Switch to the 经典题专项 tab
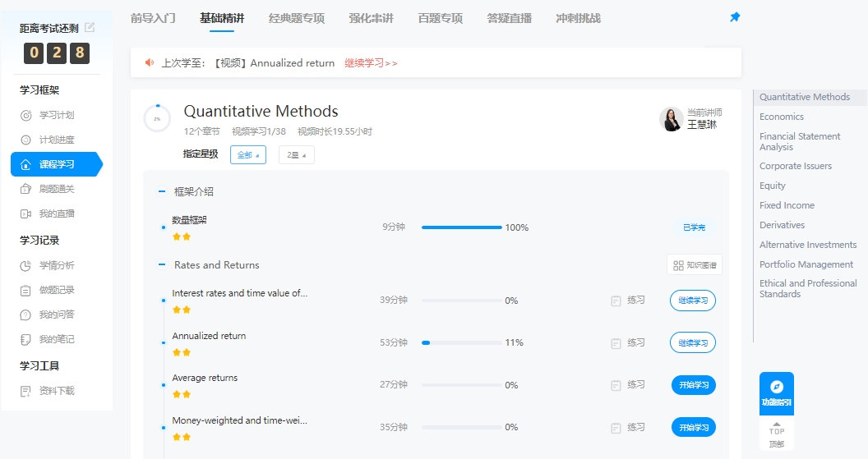Image resolution: width=868 pixels, height=459 pixels. 296,18
